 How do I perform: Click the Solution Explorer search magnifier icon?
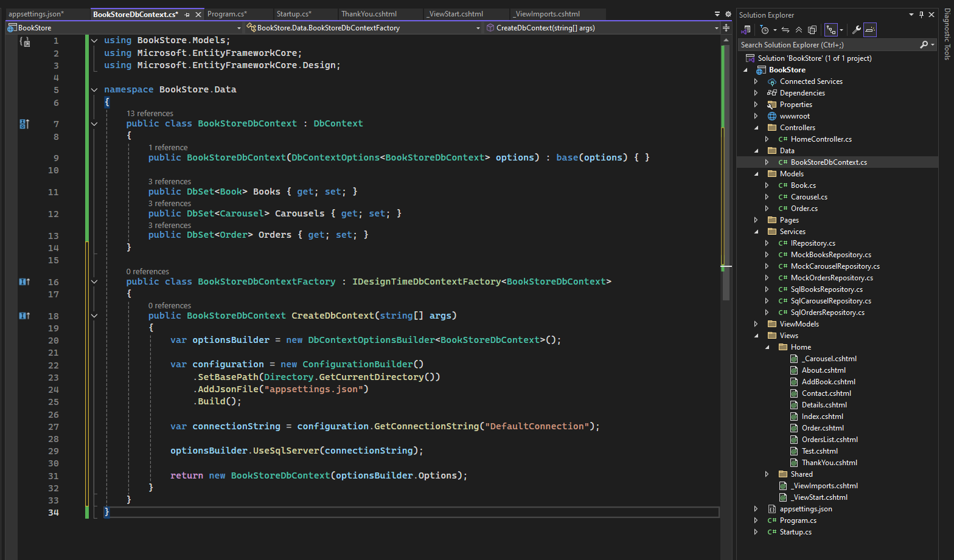pyautogui.click(x=924, y=44)
